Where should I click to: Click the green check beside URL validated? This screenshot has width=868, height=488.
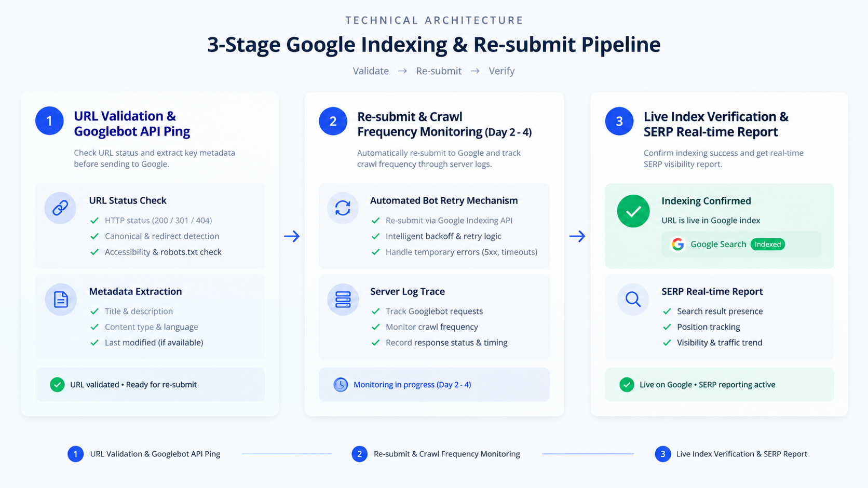(57, 385)
